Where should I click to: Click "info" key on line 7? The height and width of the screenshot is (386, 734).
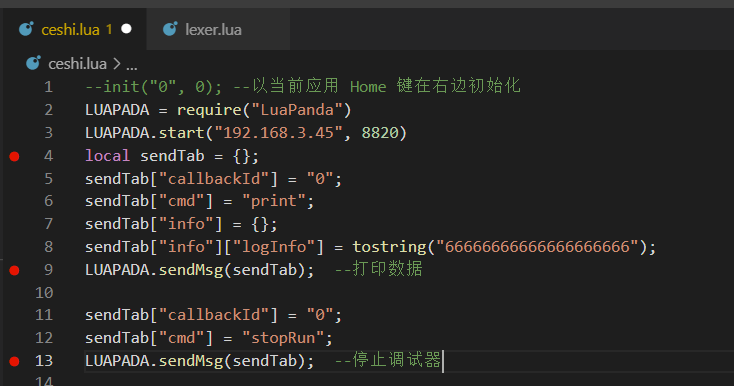point(186,224)
